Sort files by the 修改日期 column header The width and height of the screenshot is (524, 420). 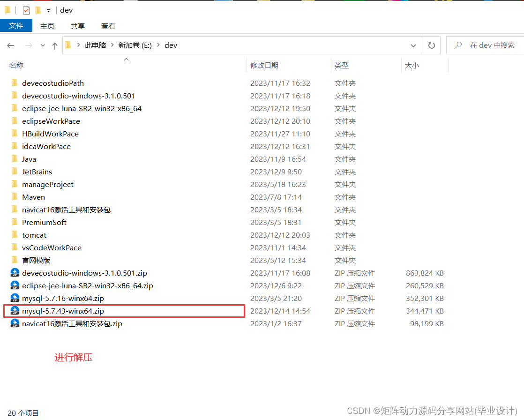tap(265, 65)
